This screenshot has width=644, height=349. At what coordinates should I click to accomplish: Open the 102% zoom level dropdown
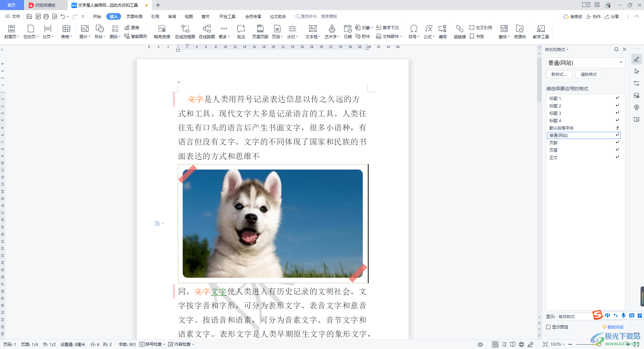point(558,344)
